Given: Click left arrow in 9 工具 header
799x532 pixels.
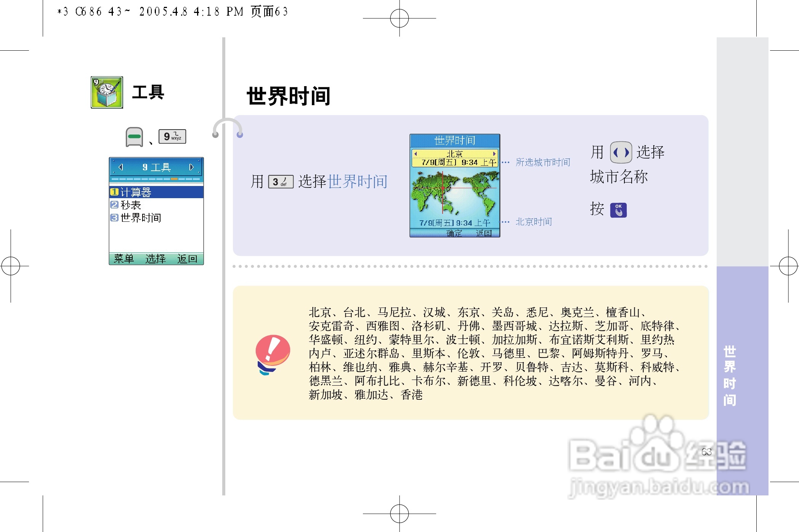Looking at the screenshot, I should pos(121,167).
